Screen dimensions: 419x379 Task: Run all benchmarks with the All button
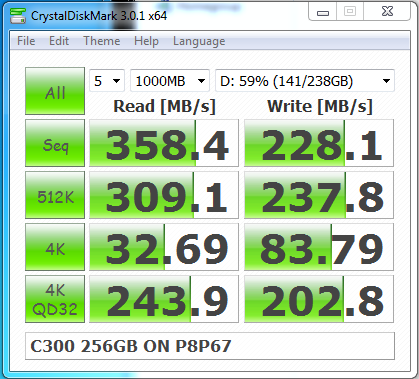[x=55, y=91]
